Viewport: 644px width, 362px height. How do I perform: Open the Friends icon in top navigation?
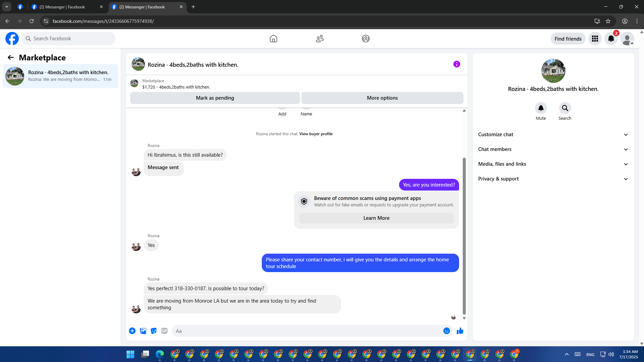320,39
